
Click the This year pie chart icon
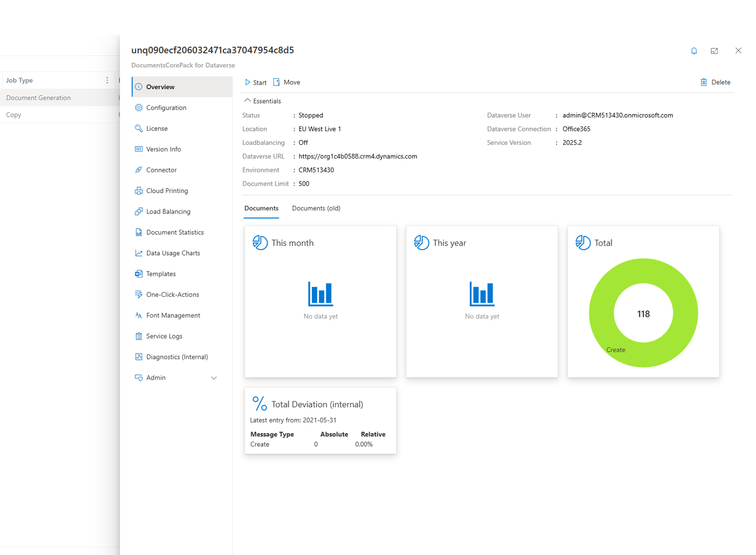(x=421, y=242)
